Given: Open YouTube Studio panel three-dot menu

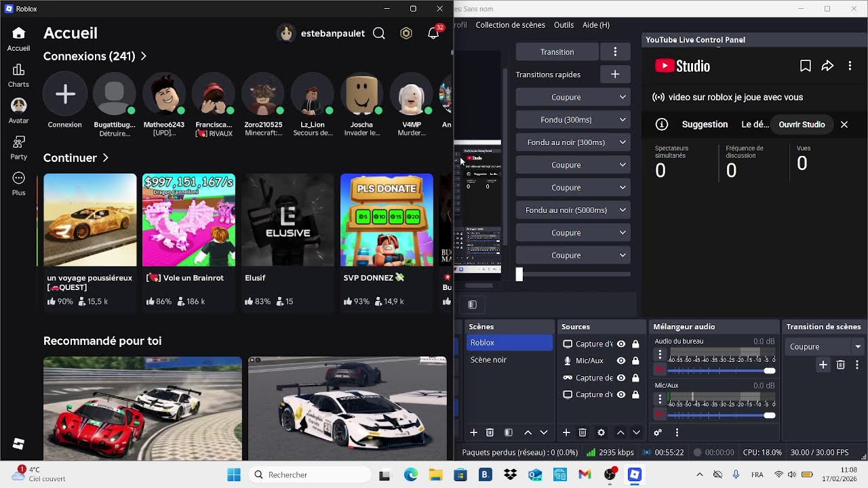Looking at the screenshot, I should point(850,66).
